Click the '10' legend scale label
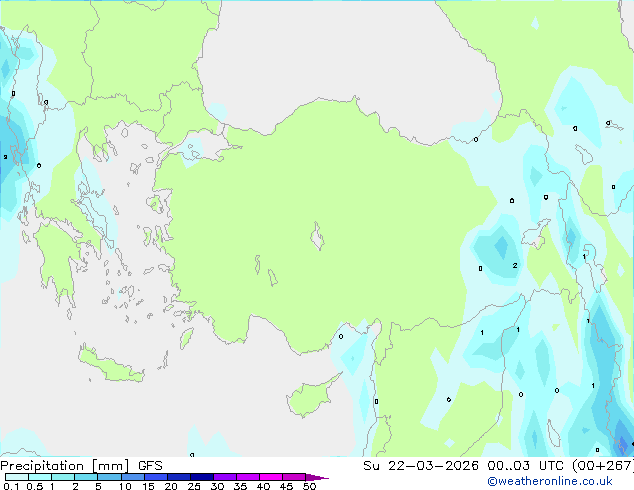This screenshot has height=490, width=634. 125,486
